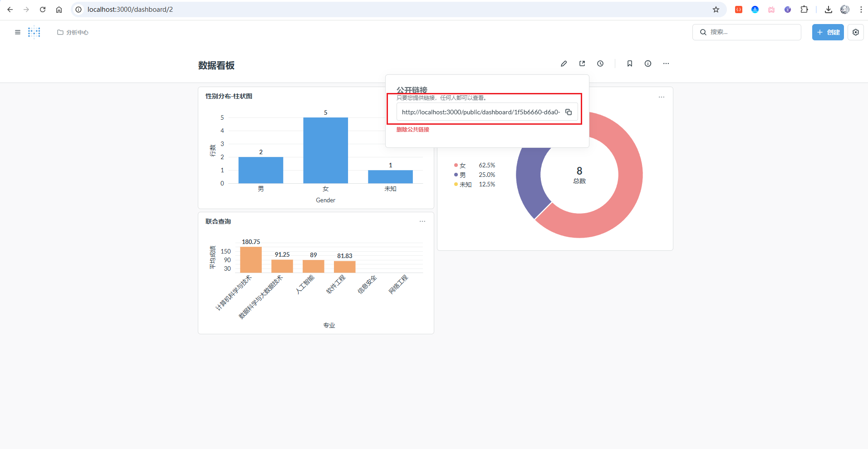
Task: Open the 联合查询 card options menu
Action: pyautogui.click(x=422, y=221)
